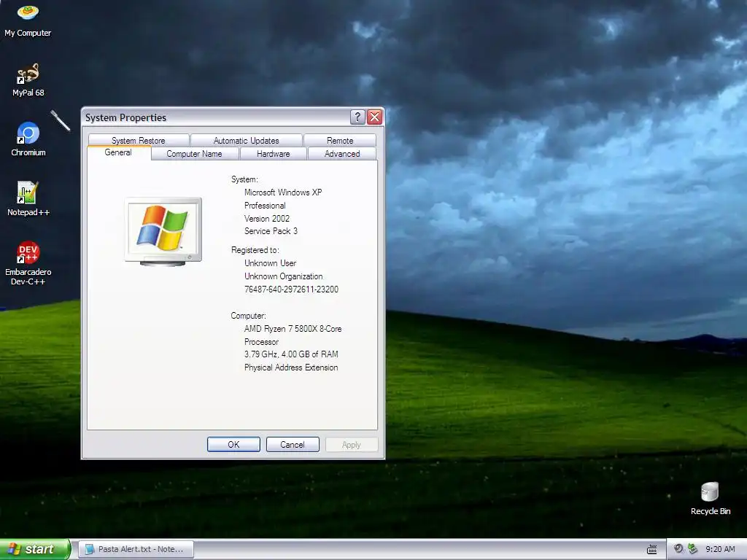Viewport: 747px width, 560px height.
Task: Select the General tab
Action: tap(118, 152)
